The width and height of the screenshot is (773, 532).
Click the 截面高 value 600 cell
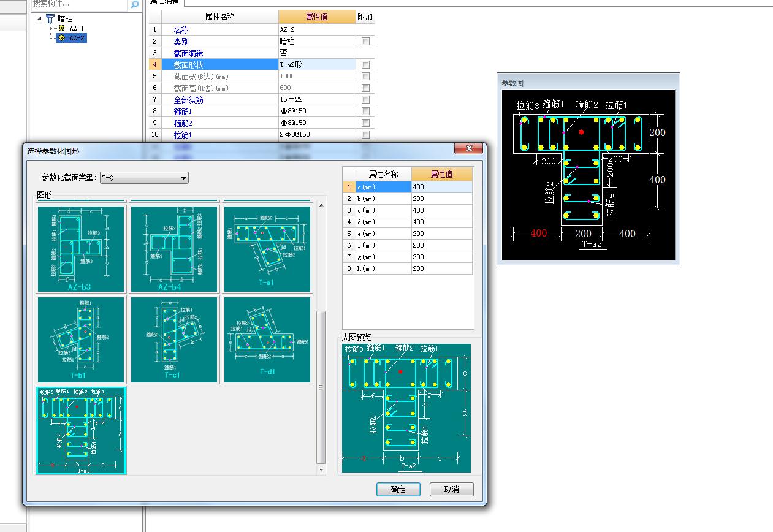(x=316, y=88)
